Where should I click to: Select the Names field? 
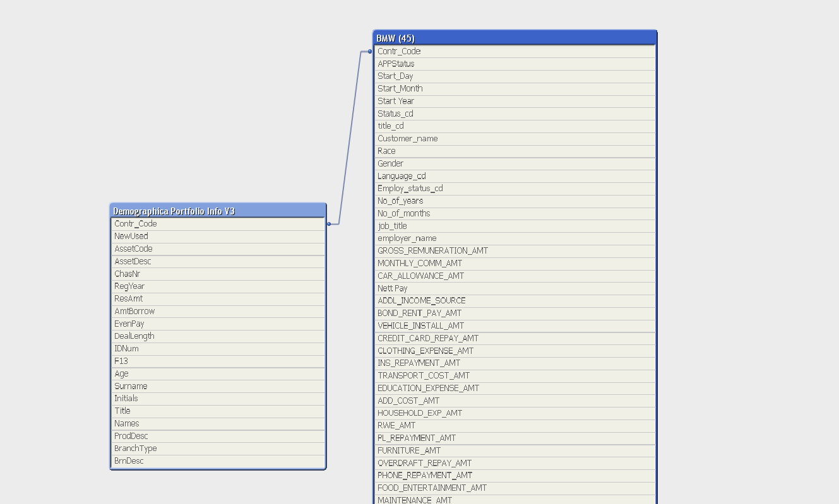click(218, 424)
